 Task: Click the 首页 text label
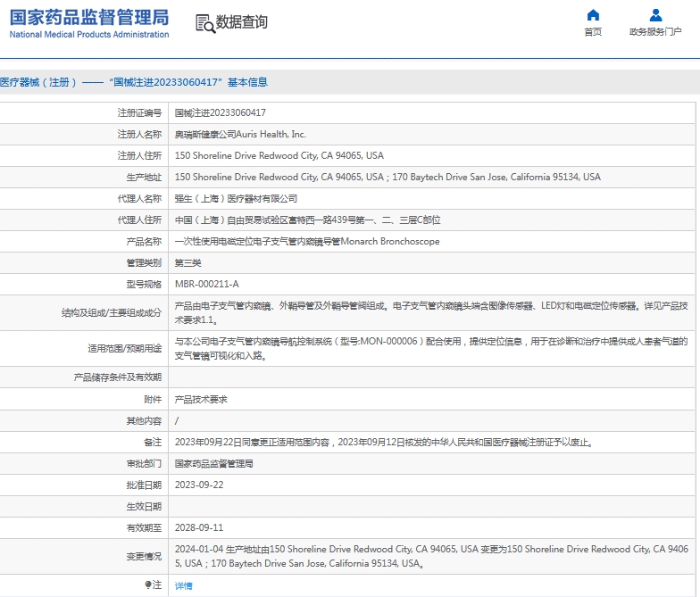tap(593, 32)
